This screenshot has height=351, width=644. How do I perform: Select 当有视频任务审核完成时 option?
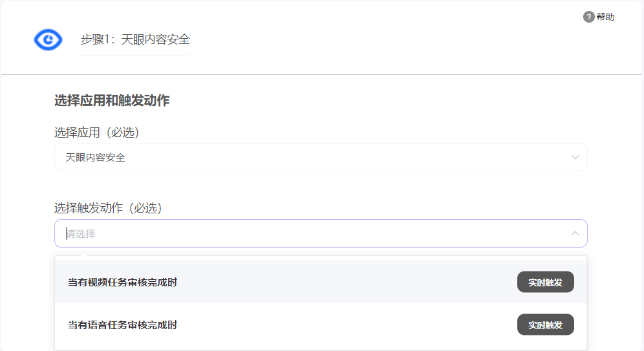[122, 282]
